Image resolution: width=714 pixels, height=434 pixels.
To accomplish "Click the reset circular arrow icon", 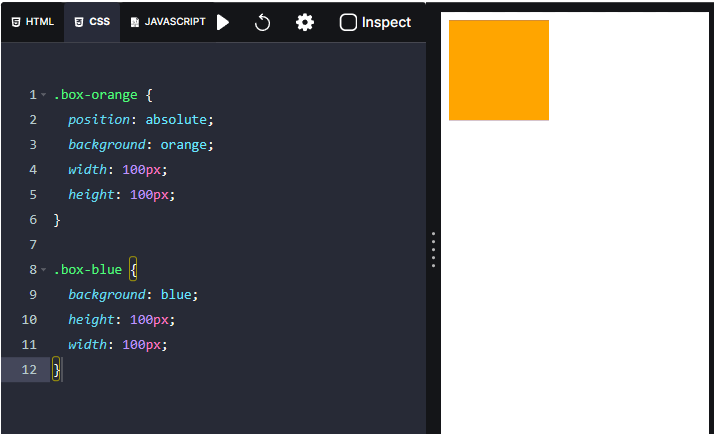I will click(262, 22).
